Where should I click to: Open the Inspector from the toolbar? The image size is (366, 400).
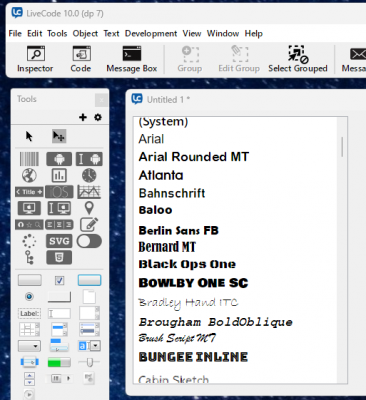(x=35, y=59)
